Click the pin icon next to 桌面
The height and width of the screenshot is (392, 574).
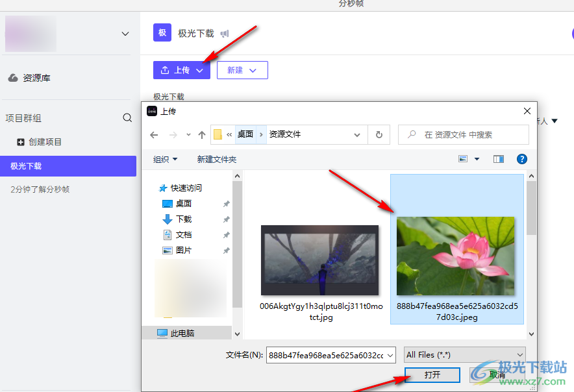coord(226,204)
